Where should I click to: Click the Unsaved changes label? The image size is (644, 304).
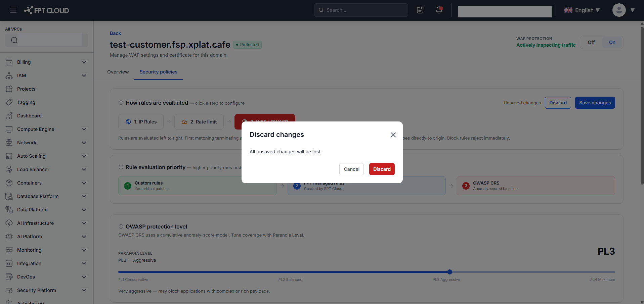click(x=522, y=103)
